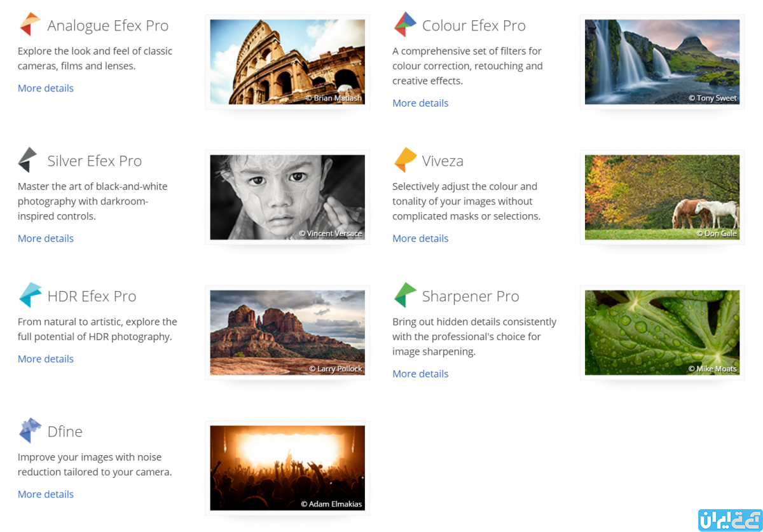Click the yellow Viveza logo icon
The width and height of the screenshot is (763, 532).
405,160
